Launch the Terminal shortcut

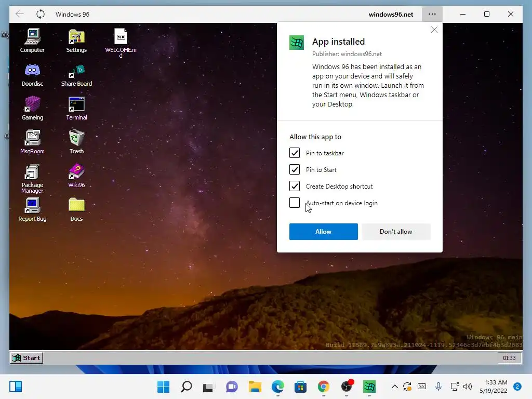pos(76,109)
